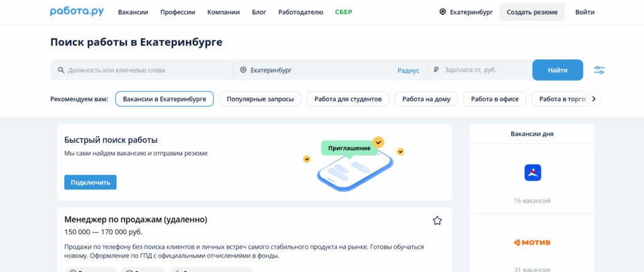Screen dimensions: 644x272
Task: Change city via Екатеринбург header selector
Action: (472, 12)
